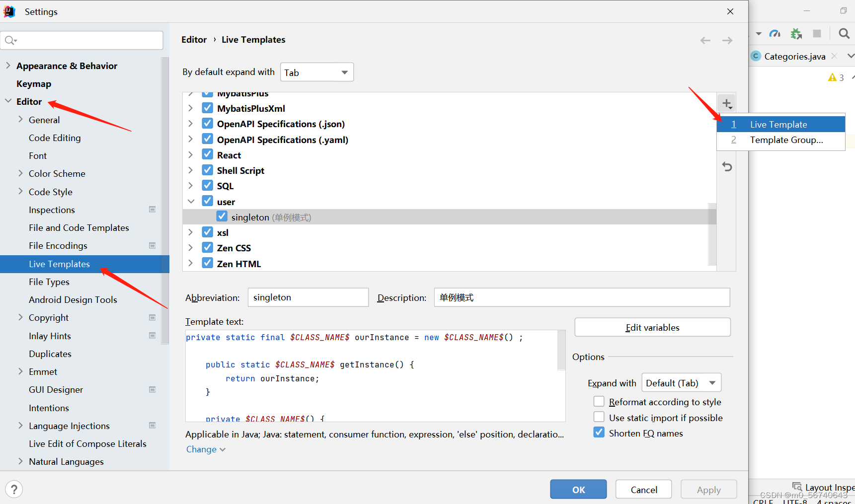Click the revert undo icon beside template list

click(x=727, y=167)
